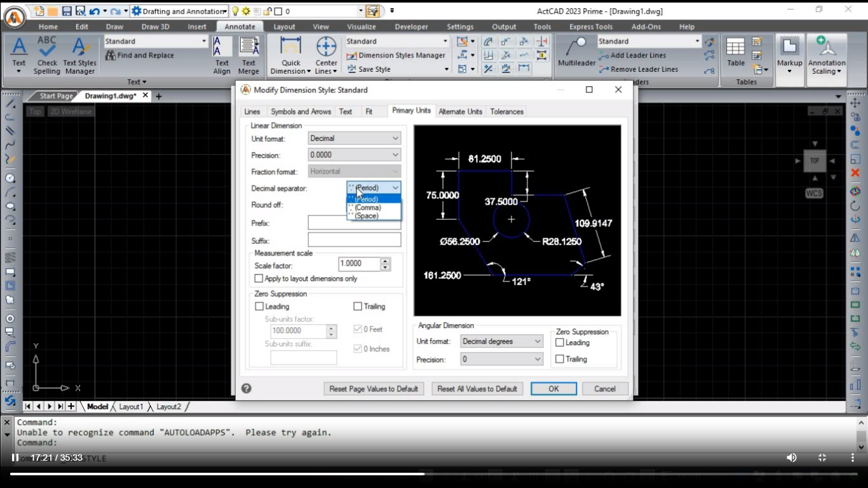This screenshot has height=488, width=868.
Task: Click the Save icon in quick access toolbar
Action: click(x=67, y=11)
